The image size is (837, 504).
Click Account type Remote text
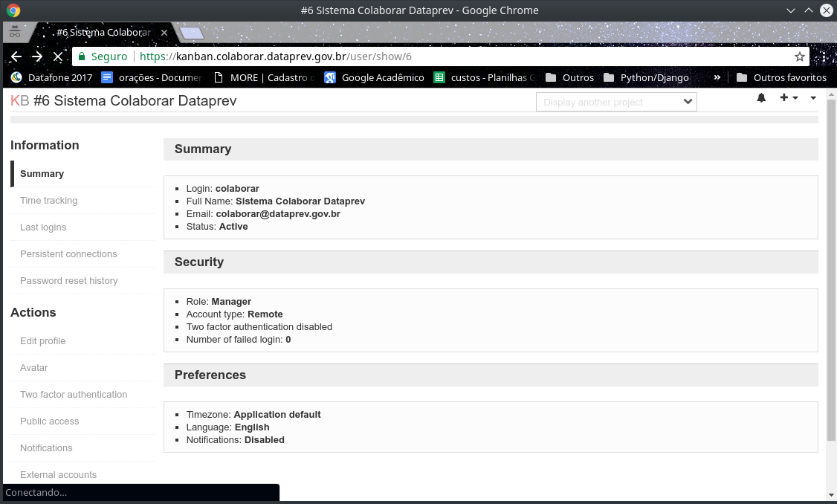pos(234,314)
